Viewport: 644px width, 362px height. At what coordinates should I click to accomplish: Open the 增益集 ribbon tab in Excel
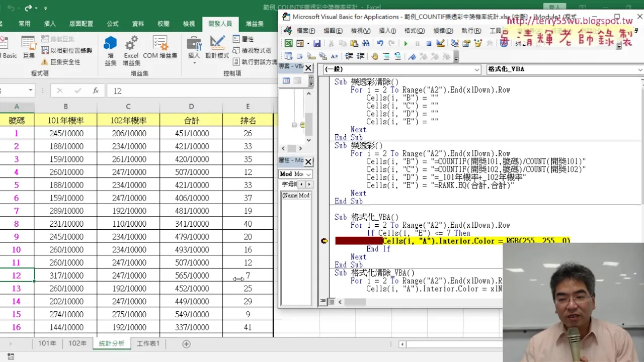[255, 24]
